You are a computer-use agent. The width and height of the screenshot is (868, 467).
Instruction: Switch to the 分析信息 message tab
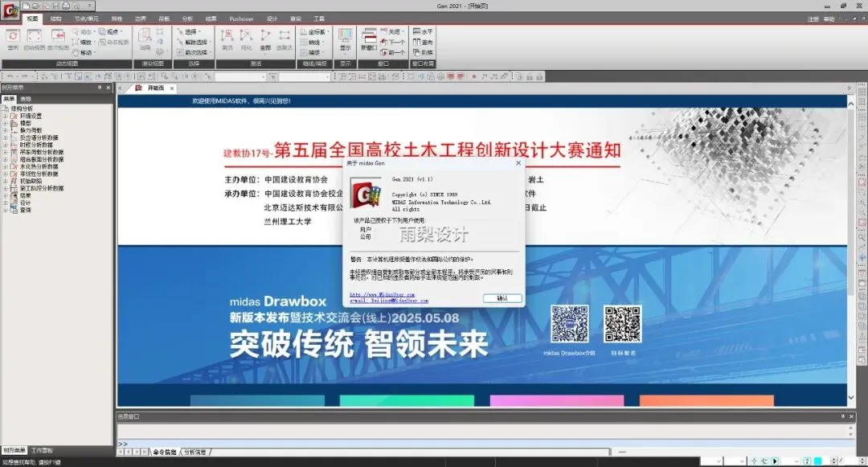195,452
